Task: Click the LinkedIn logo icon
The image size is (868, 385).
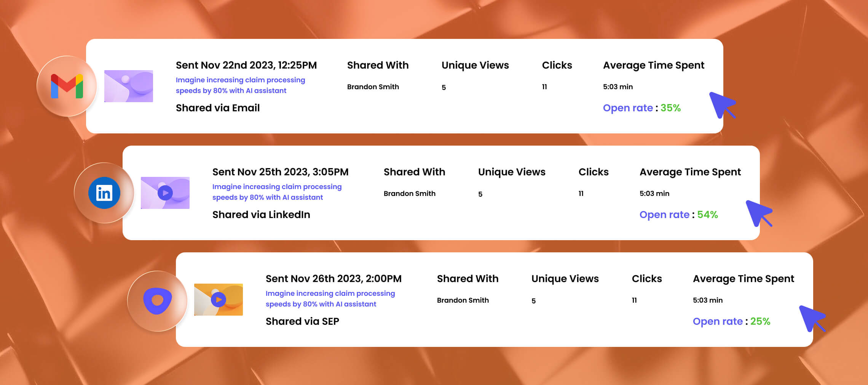Action: tap(104, 193)
